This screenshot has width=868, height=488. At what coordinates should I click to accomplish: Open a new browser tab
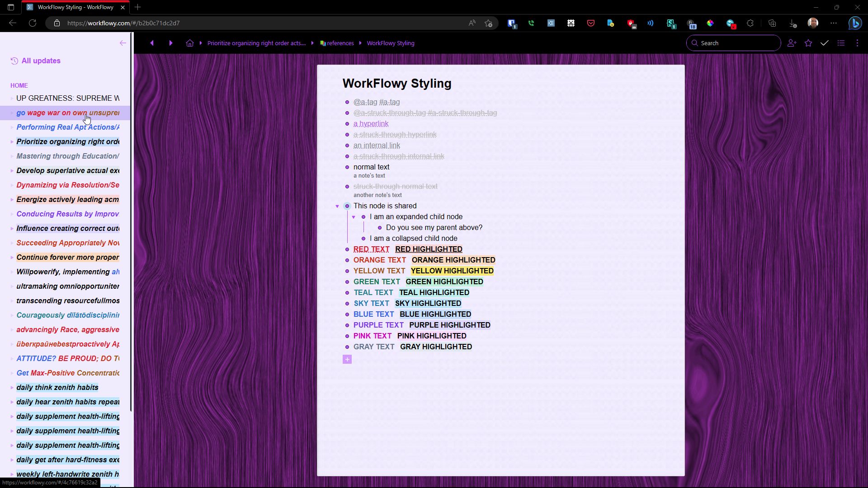pyautogui.click(x=138, y=7)
